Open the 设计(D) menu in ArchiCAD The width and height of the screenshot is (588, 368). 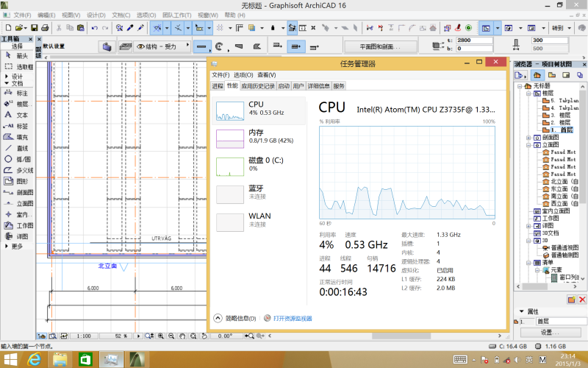[x=96, y=15]
